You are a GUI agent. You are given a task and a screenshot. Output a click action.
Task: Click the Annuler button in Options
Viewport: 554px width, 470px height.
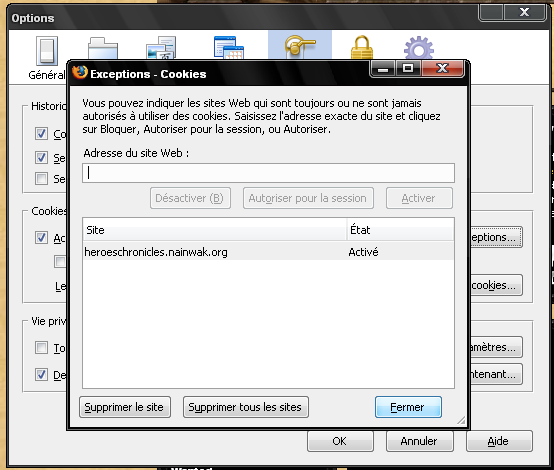(419, 441)
